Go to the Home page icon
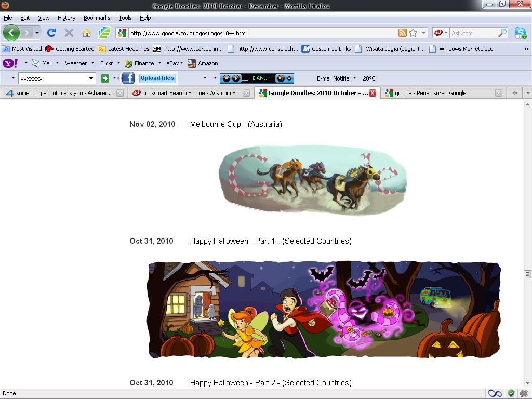532x399 pixels. pyautogui.click(x=87, y=33)
